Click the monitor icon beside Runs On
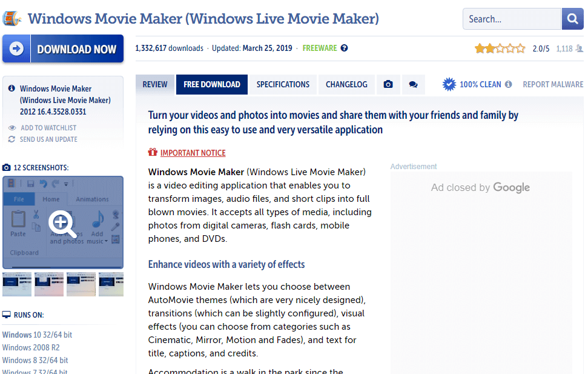The width and height of the screenshot is (588, 374). click(x=7, y=315)
